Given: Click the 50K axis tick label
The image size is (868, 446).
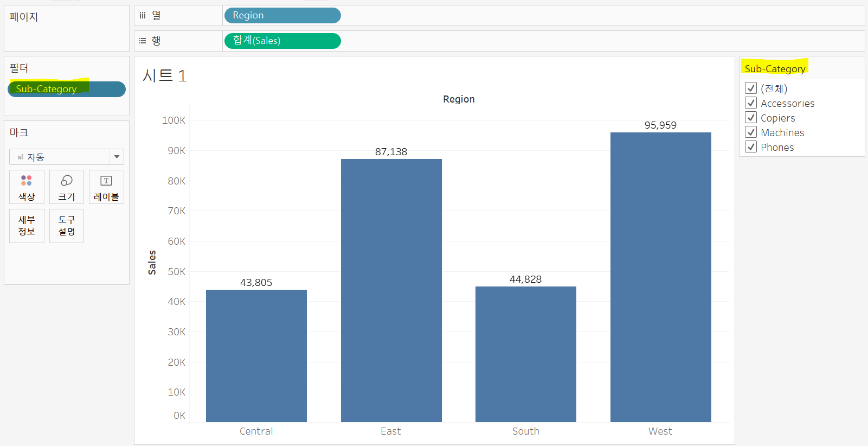Looking at the screenshot, I should tap(176, 272).
